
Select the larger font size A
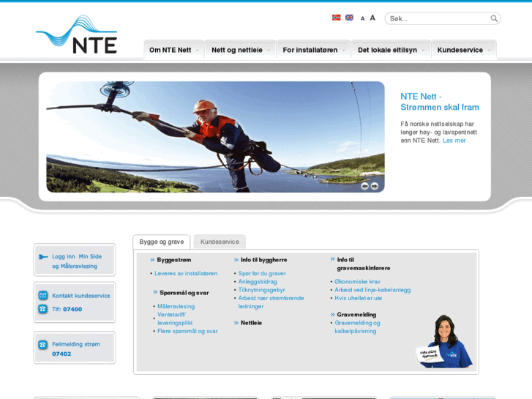(372, 18)
